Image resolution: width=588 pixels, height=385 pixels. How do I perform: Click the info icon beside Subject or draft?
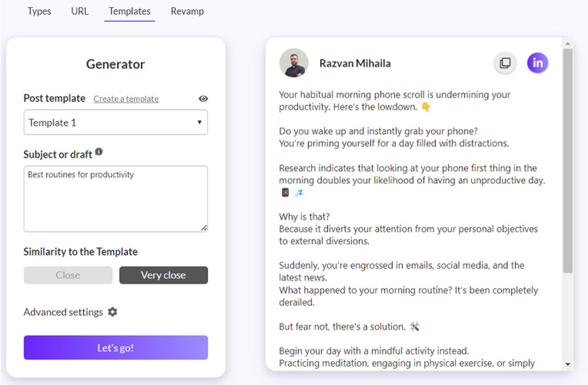point(99,152)
